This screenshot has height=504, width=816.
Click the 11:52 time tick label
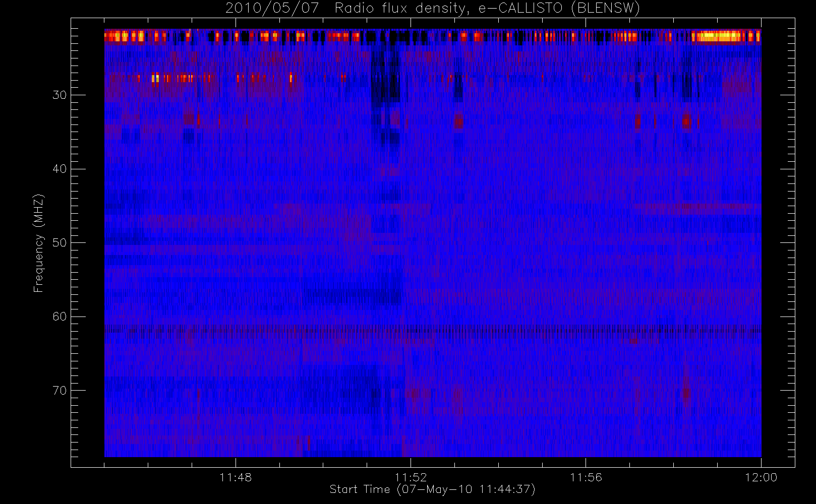[411, 477]
